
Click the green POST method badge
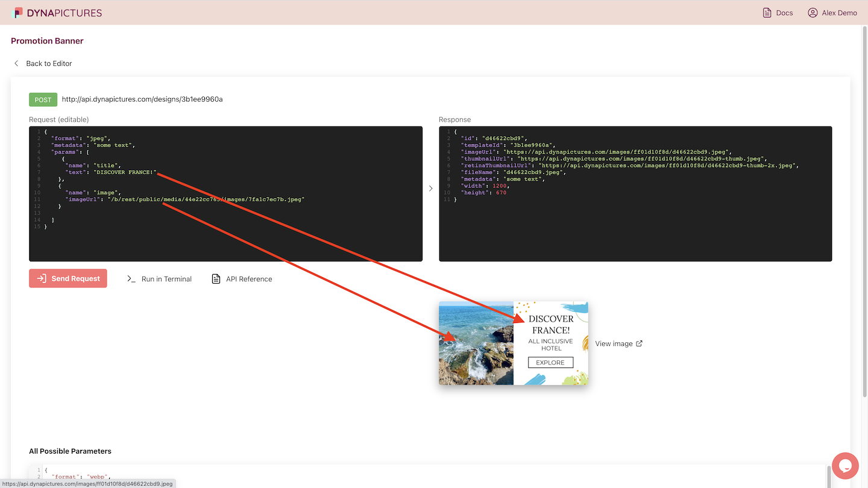[x=43, y=99]
